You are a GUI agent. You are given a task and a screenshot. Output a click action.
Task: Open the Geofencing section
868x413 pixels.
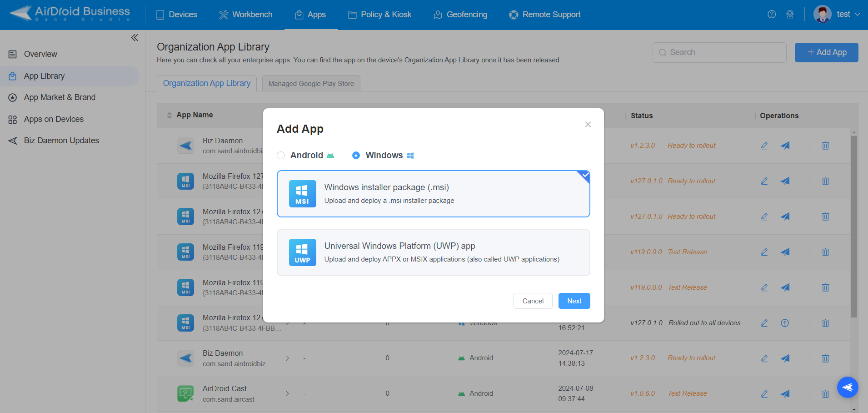click(460, 14)
